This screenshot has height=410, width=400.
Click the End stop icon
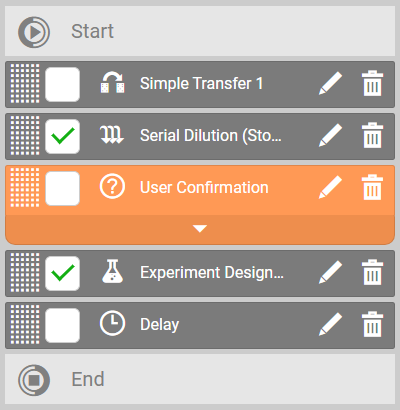tap(34, 380)
